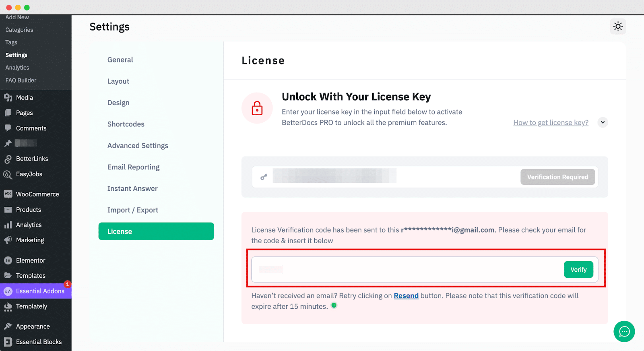Open FAQ Builder in the sidebar
Screen dimensions: 644x351
[21, 80]
